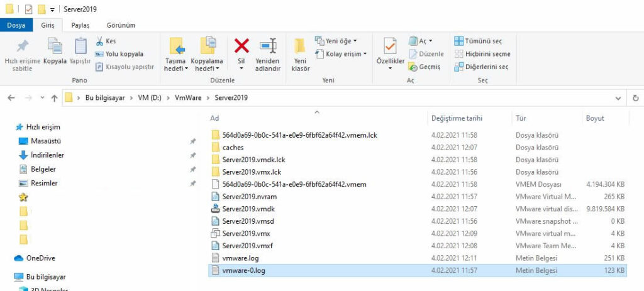Switch to Giriş ribbon tab
This screenshot has width=644, height=291.
tap(48, 25)
